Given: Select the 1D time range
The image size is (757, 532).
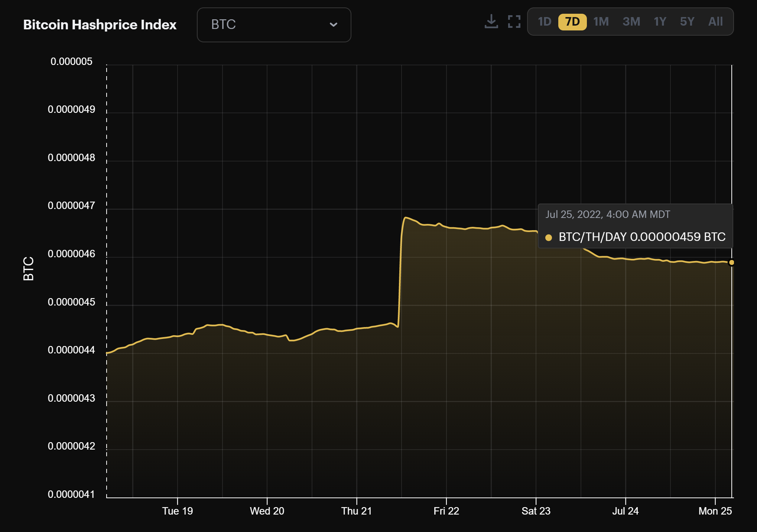Looking at the screenshot, I should 544,22.
